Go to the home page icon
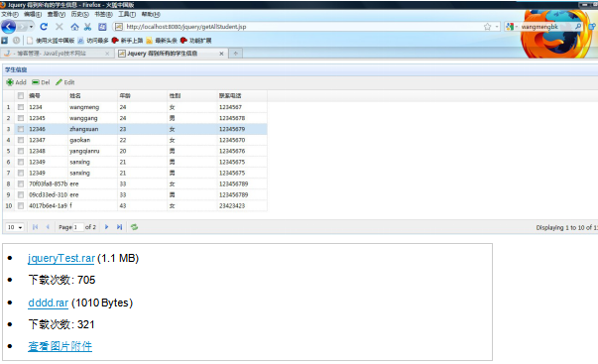This screenshot has height=364, width=598. pos(74,27)
